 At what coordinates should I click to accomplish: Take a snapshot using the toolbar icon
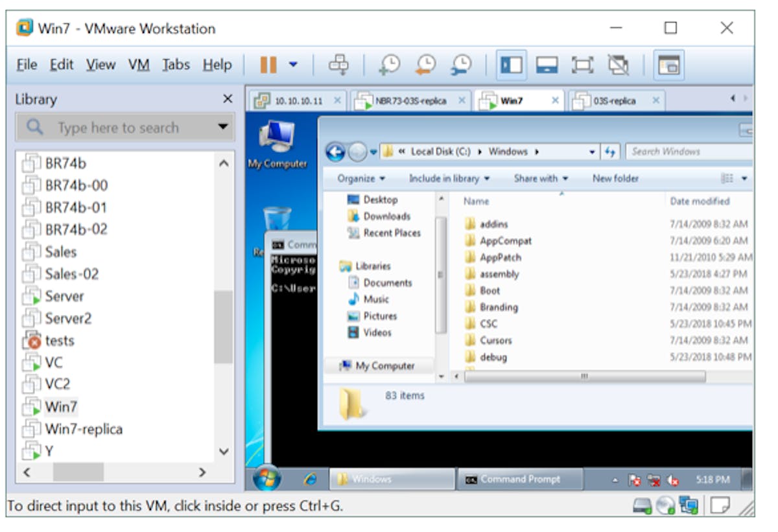[x=390, y=65]
